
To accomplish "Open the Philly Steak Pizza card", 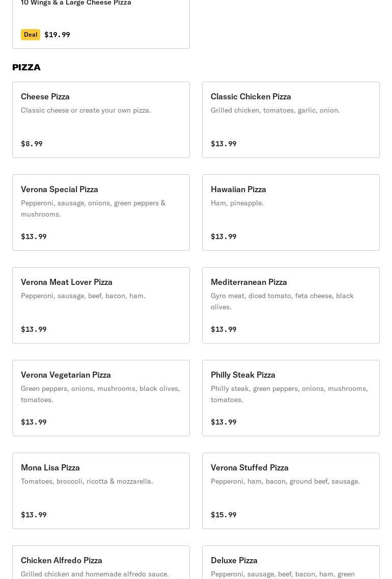I will (x=291, y=398).
